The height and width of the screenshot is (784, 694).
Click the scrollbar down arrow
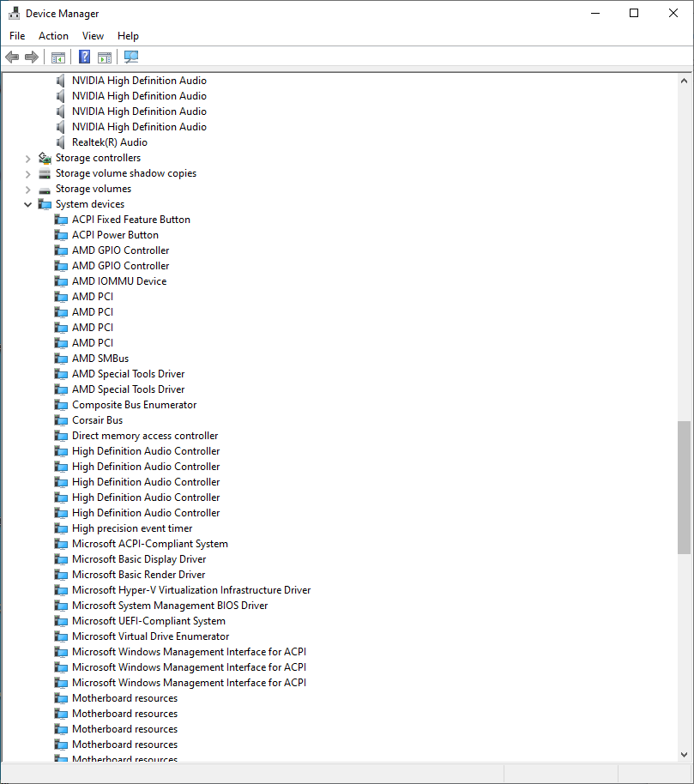pyautogui.click(x=684, y=755)
